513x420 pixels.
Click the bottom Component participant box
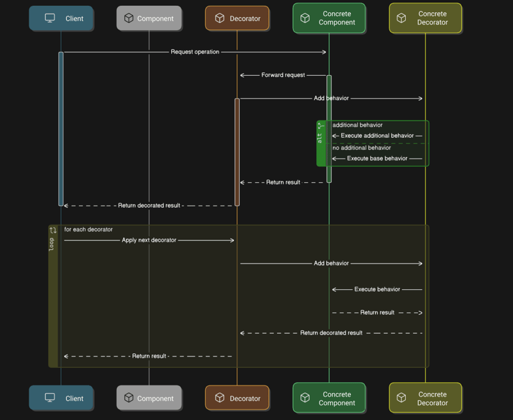(x=149, y=398)
